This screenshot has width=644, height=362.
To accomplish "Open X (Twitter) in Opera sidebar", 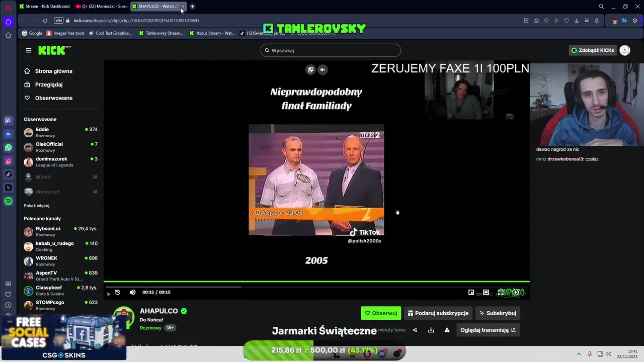I will tap(8, 188).
